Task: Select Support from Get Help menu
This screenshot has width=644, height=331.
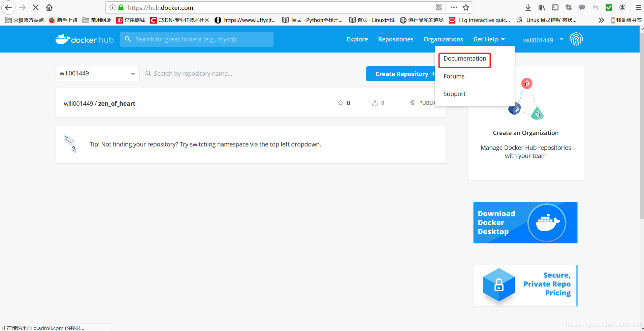Action: [x=454, y=94]
